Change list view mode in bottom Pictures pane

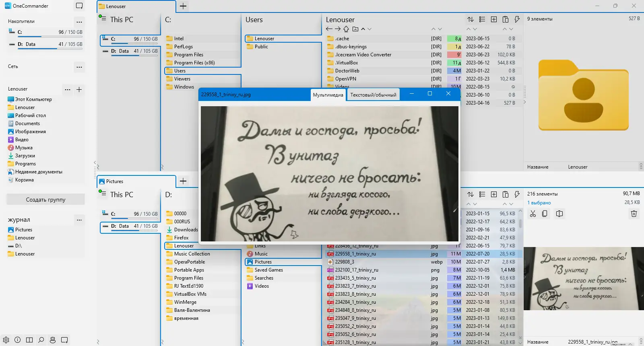[482, 194]
